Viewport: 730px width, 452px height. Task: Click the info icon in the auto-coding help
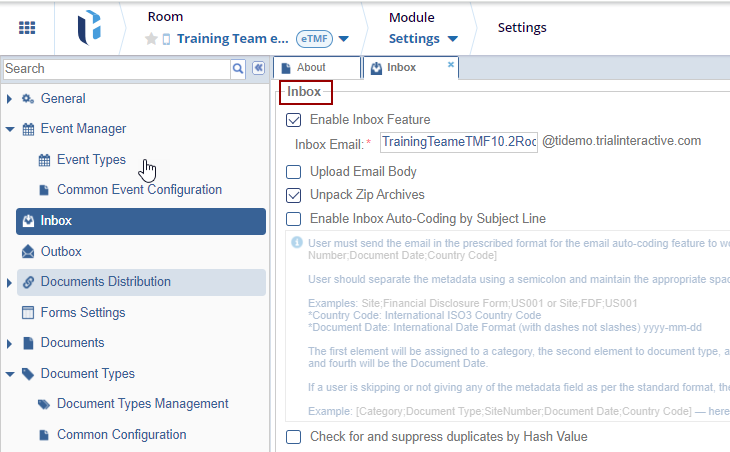296,242
